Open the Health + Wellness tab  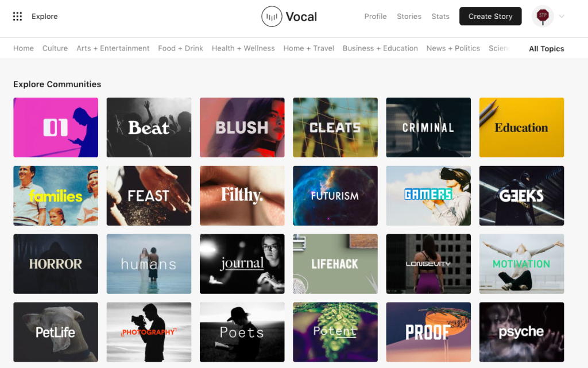click(x=243, y=48)
